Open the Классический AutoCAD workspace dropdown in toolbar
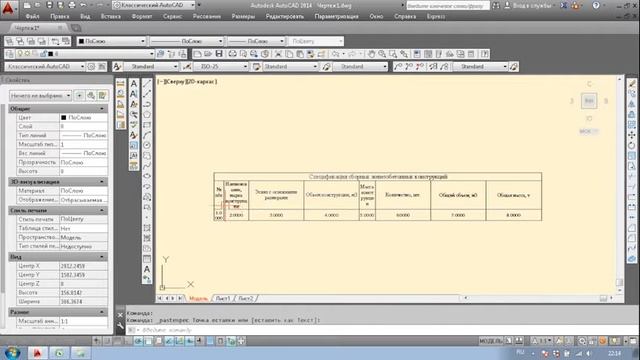This screenshot has width=640, height=360. click(45, 67)
